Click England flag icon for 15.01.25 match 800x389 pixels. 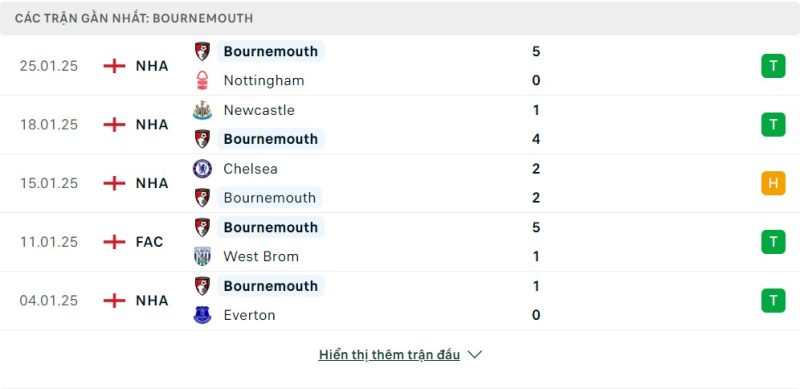(x=114, y=183)
